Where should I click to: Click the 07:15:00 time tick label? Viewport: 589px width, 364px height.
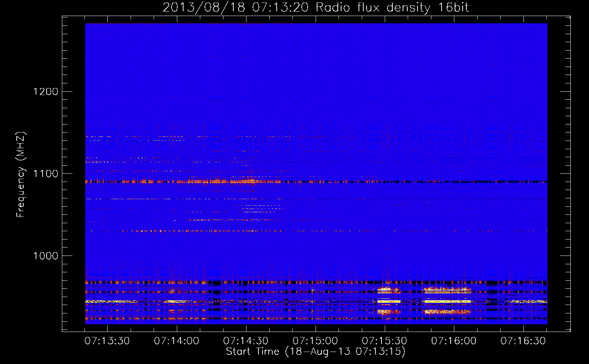tap(315, 341)
